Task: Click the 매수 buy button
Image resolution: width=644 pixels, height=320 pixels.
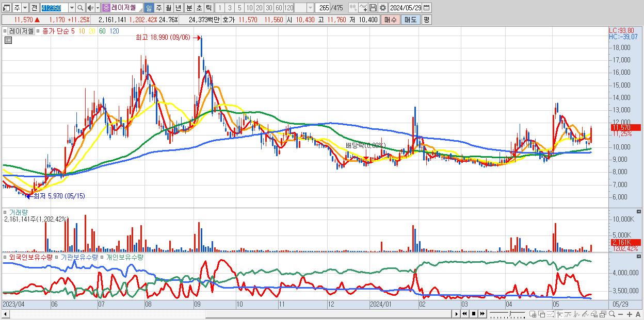Action: [x=391, y=20]
